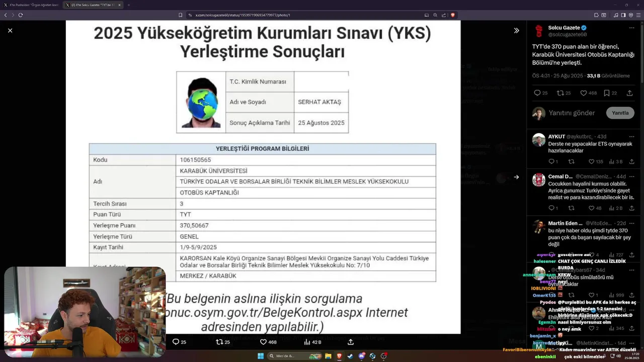Repost Cemal D.'s comment
This screenshot has width=644, height=362.
pos(571,208)
